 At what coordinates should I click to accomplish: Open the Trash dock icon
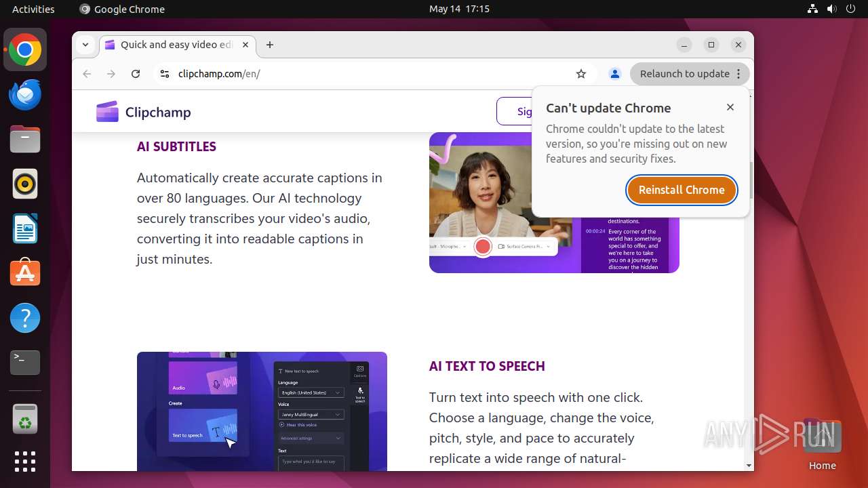[25, 419]
